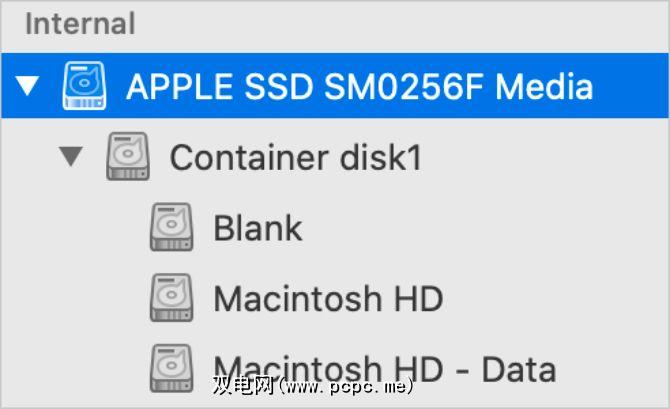
Task: Click the Container disk1 drive icon
Action: click(x=127, y=158)
